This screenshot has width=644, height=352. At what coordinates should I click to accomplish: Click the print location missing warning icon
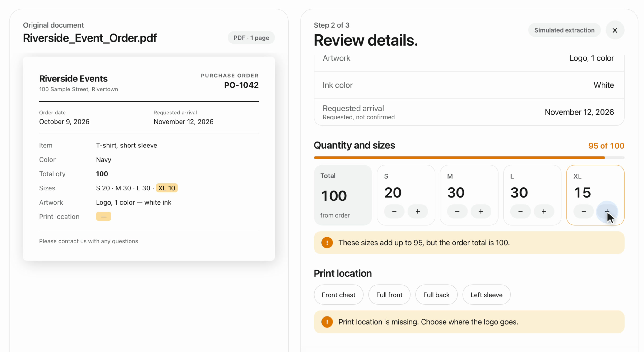pyautogui.click(x=327, y=322)
